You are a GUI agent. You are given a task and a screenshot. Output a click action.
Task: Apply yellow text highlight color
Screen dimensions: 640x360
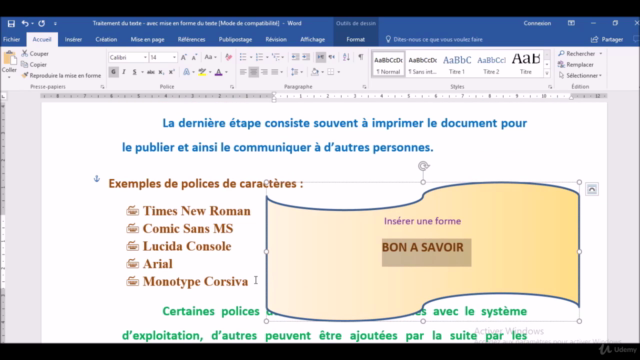click(202, 72)
